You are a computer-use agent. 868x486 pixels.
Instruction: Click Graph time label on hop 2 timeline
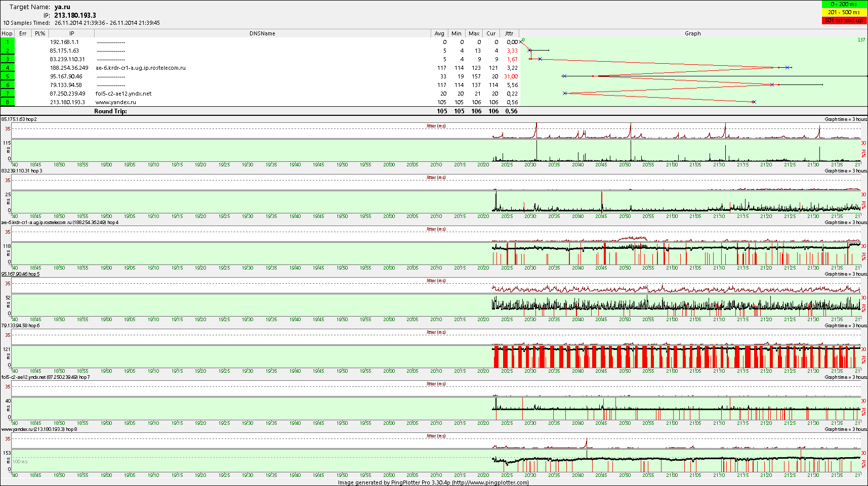845,119
